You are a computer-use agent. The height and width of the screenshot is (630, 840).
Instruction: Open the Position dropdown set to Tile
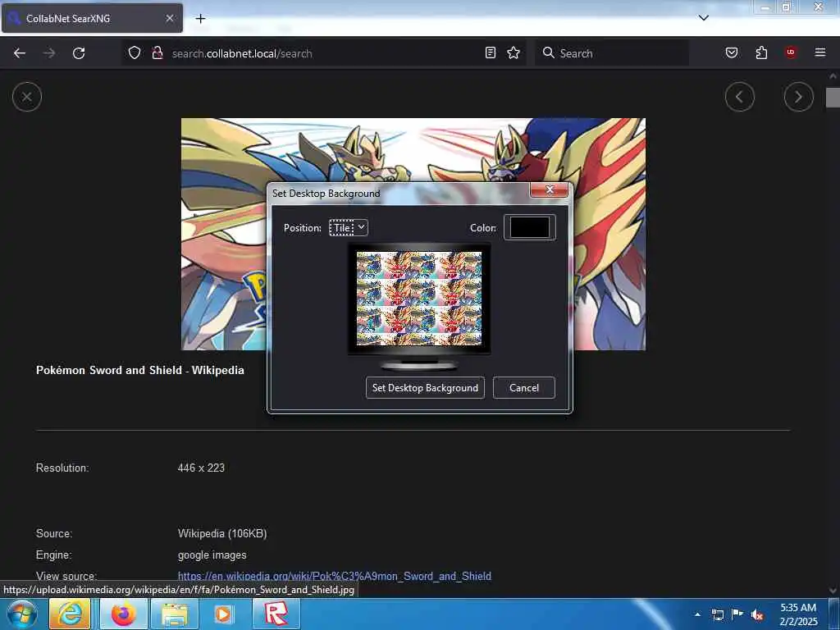tap(348, 228)
